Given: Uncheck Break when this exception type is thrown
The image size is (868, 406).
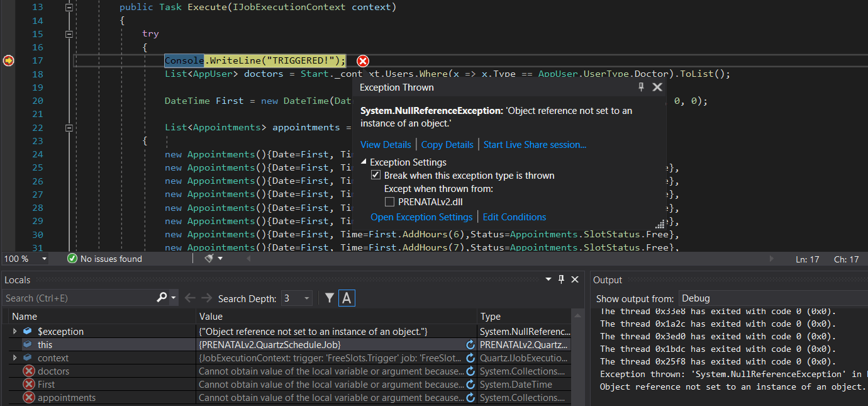Looking at the screenshot, I should (x=376, y=176).
